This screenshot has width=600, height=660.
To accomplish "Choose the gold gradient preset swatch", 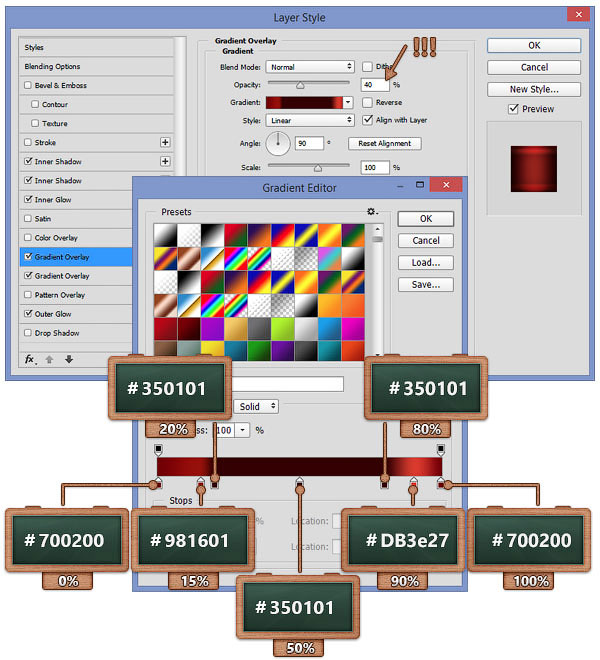I will click(236, 329).
